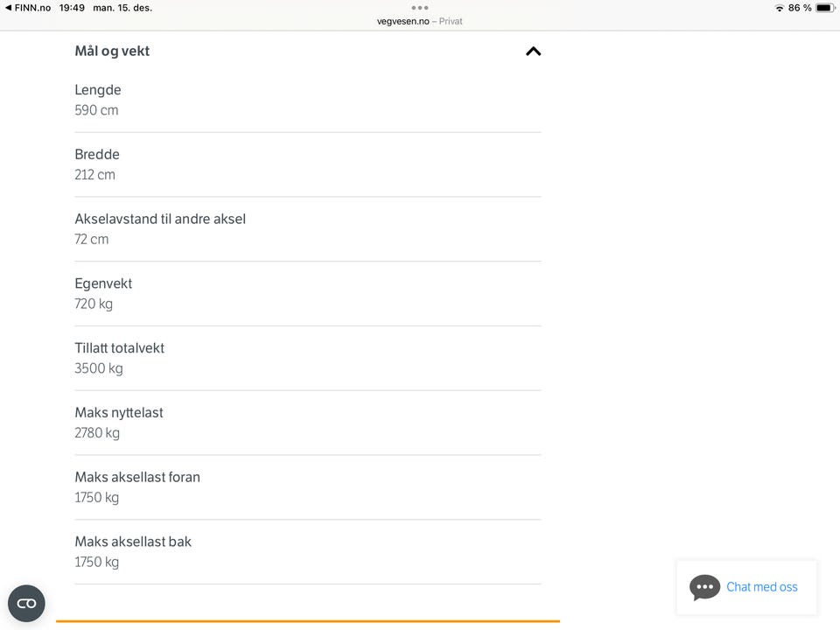Screen dimensions: 840x630
Task: Tap the vegvesen.no address bar
Action: coord(420,21)
